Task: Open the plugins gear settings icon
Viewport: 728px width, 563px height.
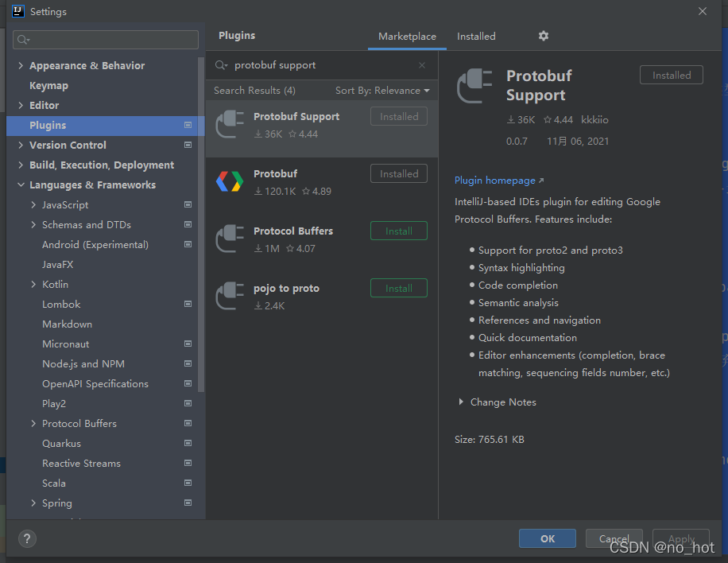Action: click(x=543, y=36)
